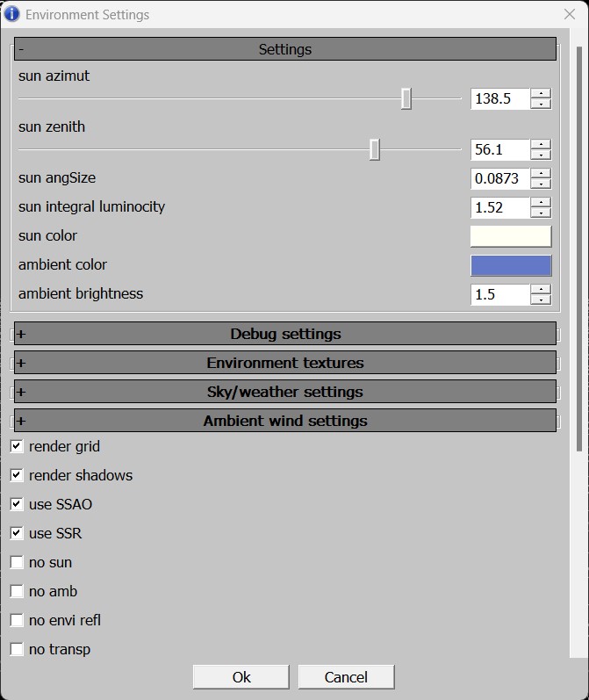The image size is (589, 700).
Task: Expand Environment textures section
Action: (285, 363)
